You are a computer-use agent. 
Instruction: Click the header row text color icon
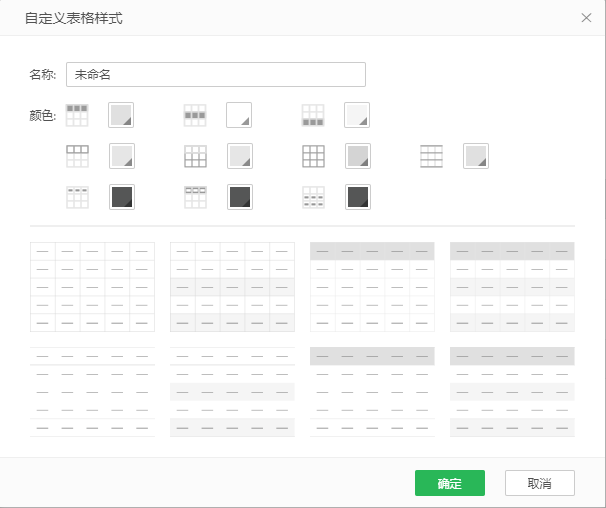[77, 197]
